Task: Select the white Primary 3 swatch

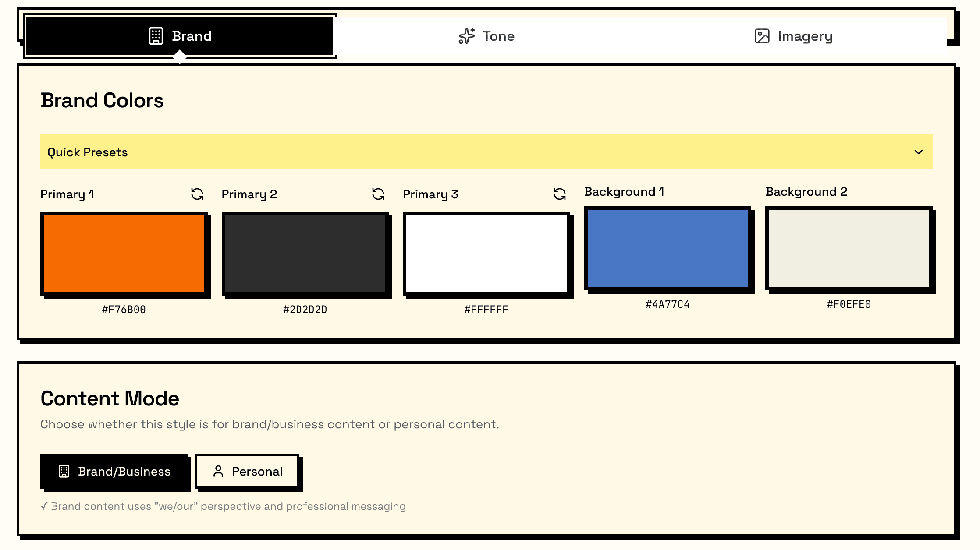Action: click(486, 253)
